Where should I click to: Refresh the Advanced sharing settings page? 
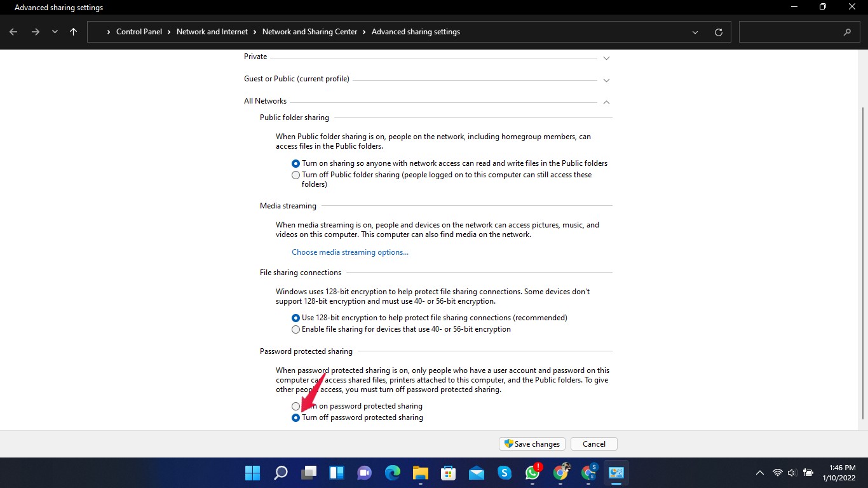tap(718, 32)
